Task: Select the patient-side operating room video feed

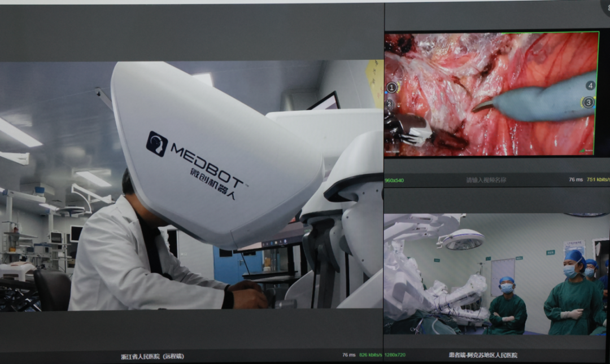Action: pyautogui.click(x=496, y=274)
